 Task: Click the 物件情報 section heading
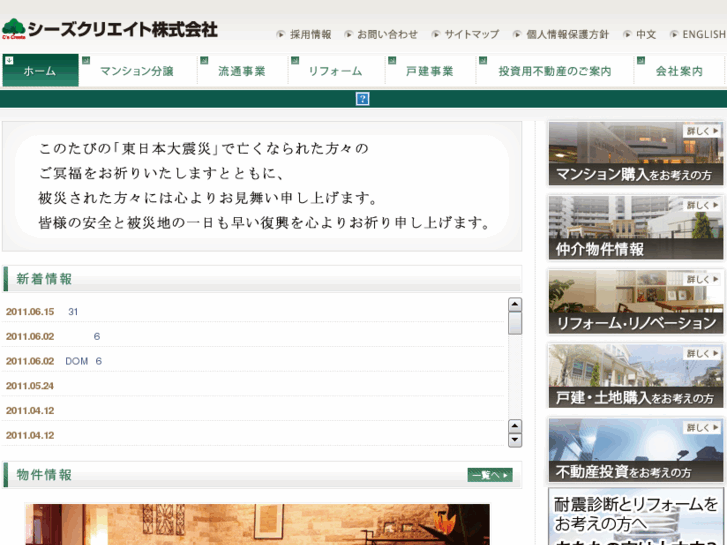pos(44,474)
